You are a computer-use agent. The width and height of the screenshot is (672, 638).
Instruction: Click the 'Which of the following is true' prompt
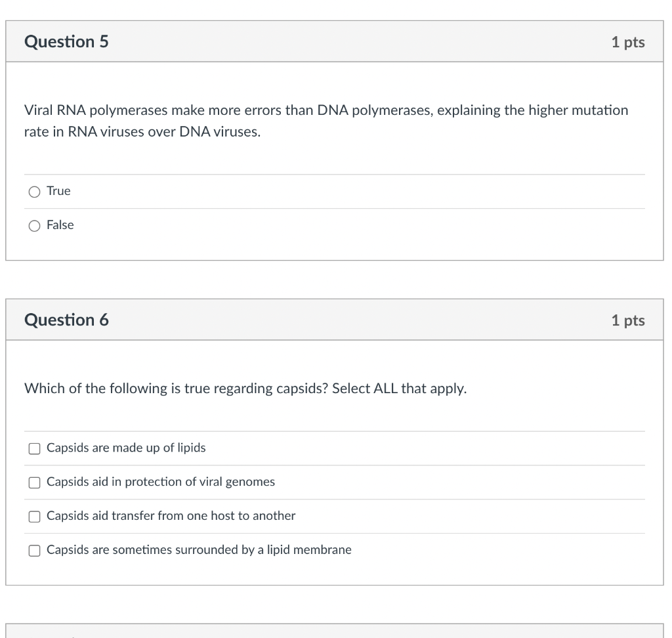click(x=245, y=389)
